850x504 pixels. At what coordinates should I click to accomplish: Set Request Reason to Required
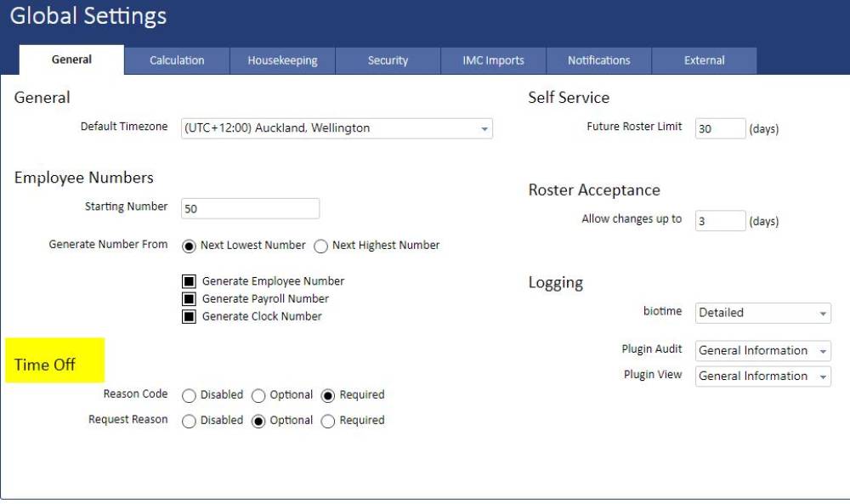(x=328, y=422)
